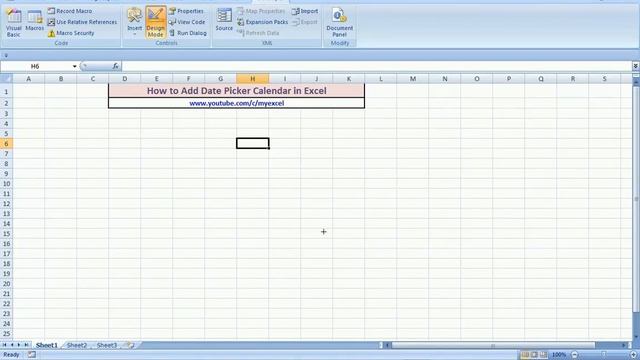Click the zoom slider handle
Image resolution: width=640 pixels, height=360 pixels.
click(604, 355)
